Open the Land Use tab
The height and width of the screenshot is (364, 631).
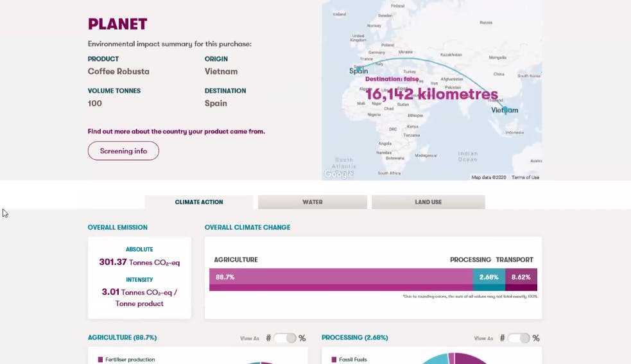pyautogui.click(x=428, y=202)
